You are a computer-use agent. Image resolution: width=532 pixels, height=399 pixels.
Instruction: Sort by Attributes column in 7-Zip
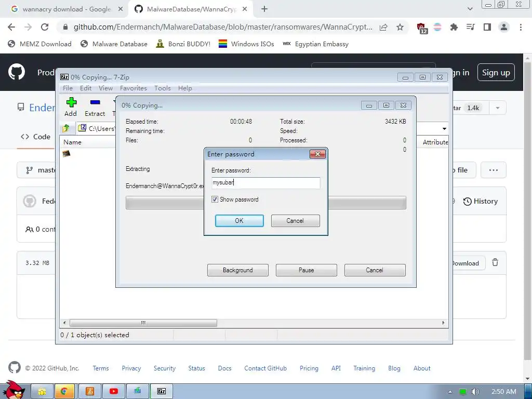click(435, 142)
